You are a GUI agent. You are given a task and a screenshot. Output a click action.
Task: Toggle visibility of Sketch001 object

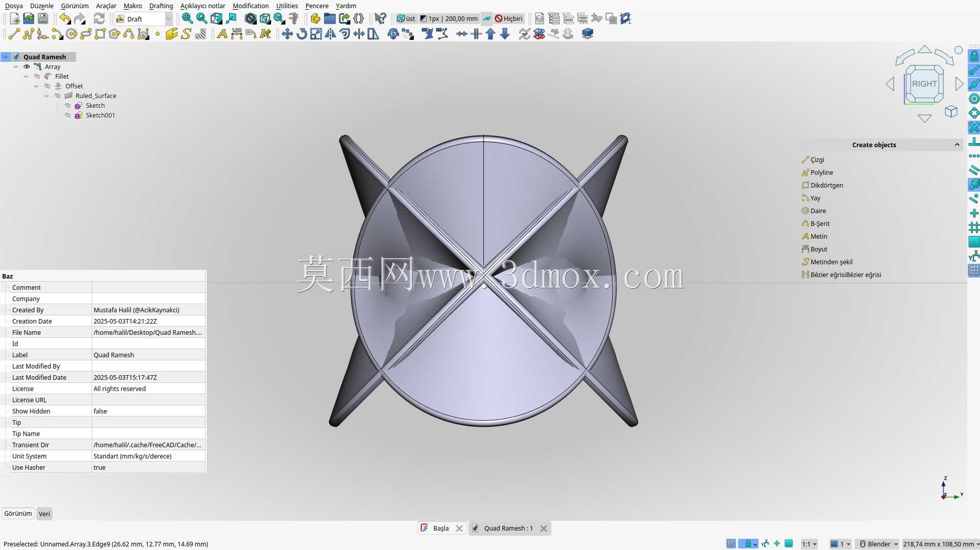click(x=68, y=116)
